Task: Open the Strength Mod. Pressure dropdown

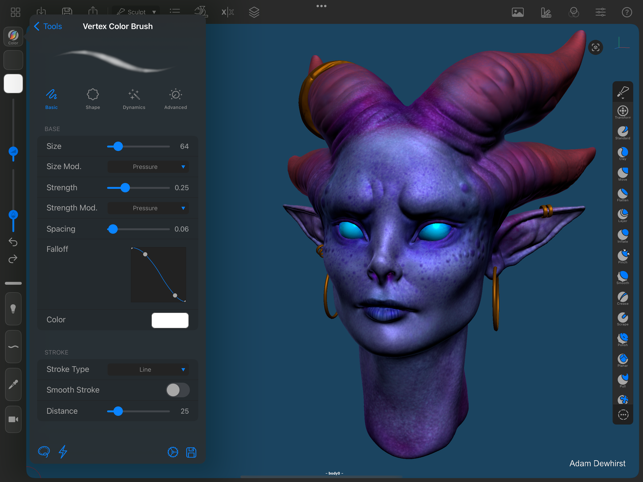Action: [x=148, y=208]
